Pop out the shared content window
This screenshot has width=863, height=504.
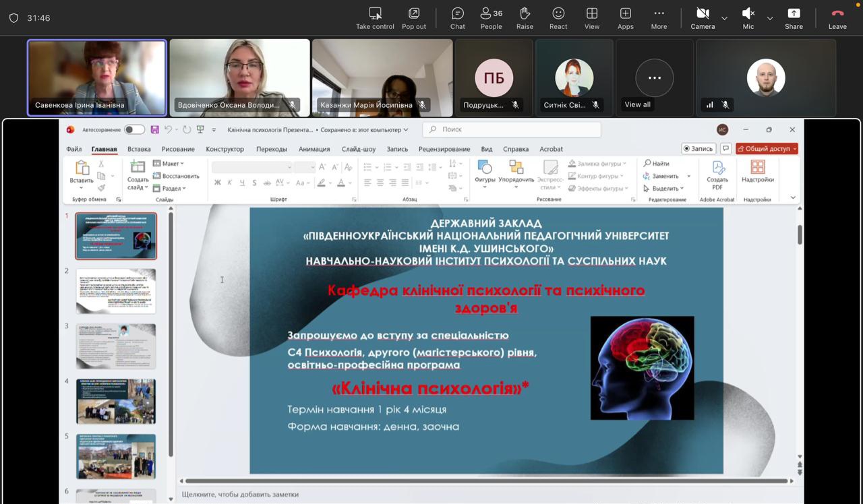tap(414, 18)
